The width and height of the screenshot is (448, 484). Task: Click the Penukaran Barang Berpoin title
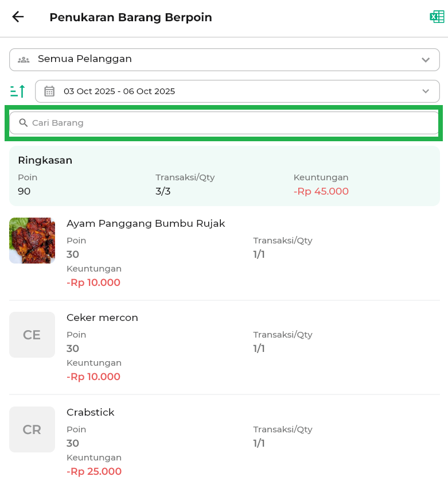tap(131, 17)
